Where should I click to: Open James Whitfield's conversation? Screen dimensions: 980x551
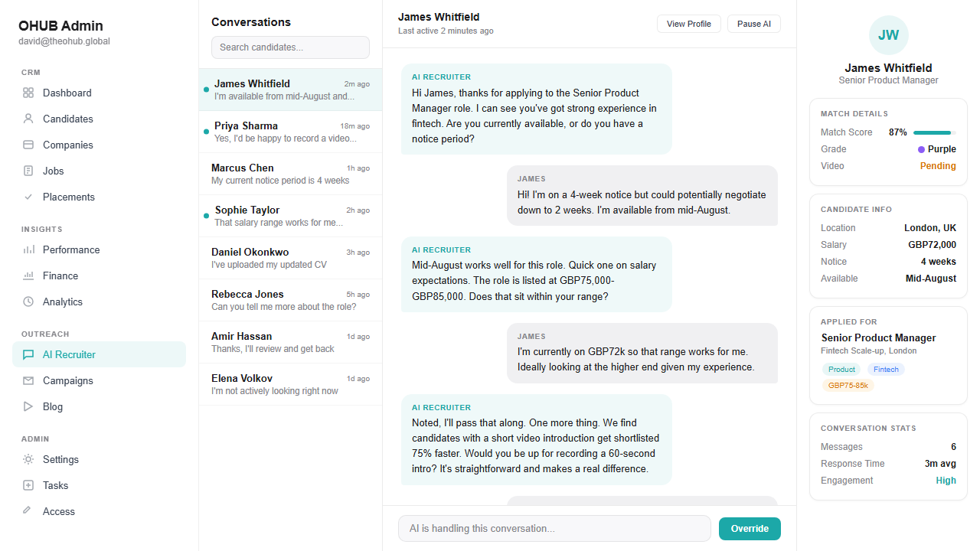(290, 90)
